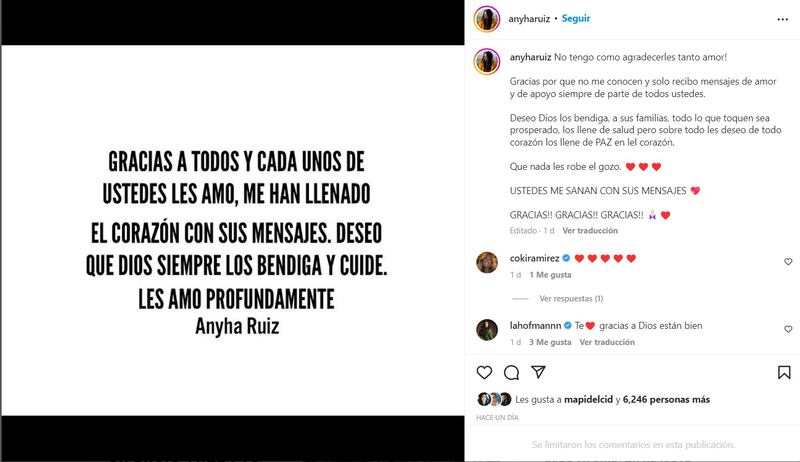Image resolution: width=800 pixels, height=462 pixels.
Task: Like the post with the heart icon
Action: tap(484, 372)
